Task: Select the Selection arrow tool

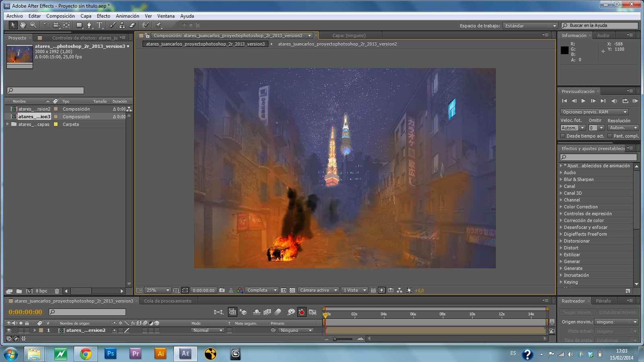Action: [x=13, y=25]
